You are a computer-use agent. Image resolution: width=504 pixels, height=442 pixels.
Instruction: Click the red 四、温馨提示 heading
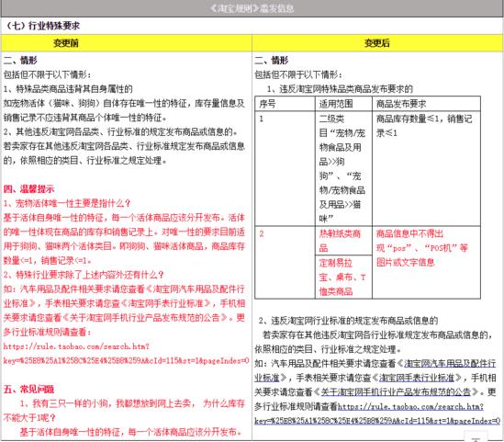coord(29,188)
